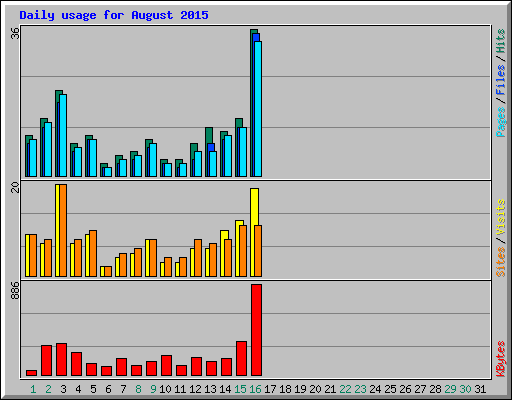This screenshot has width=512, height=400.
Task: Click the day 14 axis label
Action: [x=225, y=389]
